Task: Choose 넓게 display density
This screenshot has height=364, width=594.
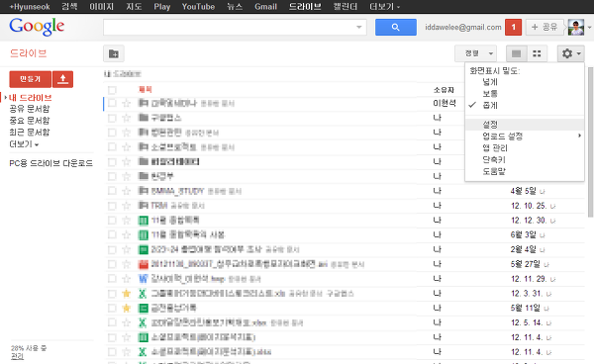Action: click(490, 82)
